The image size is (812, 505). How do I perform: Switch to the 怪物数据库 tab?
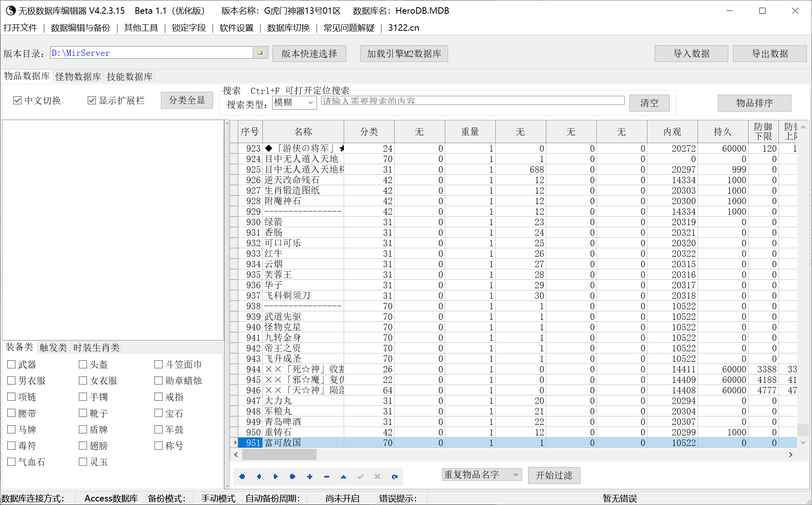(78, 76)
